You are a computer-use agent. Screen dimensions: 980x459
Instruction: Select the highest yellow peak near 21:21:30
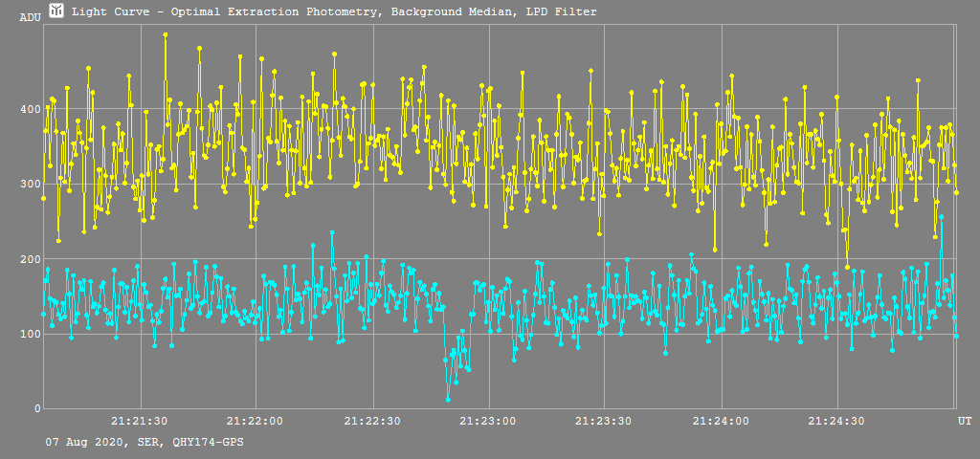[x=166, y=34]
